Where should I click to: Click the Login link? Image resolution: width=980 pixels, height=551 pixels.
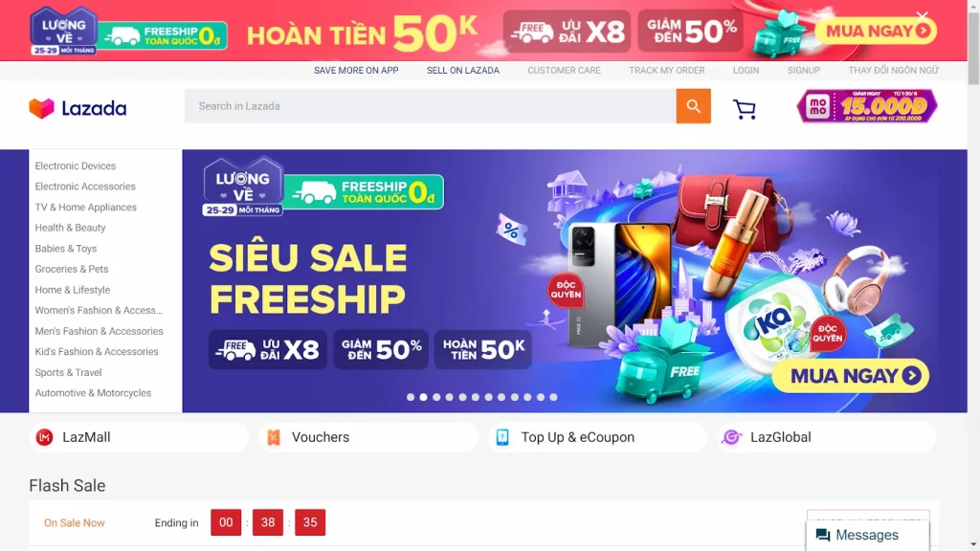(746, 71)
